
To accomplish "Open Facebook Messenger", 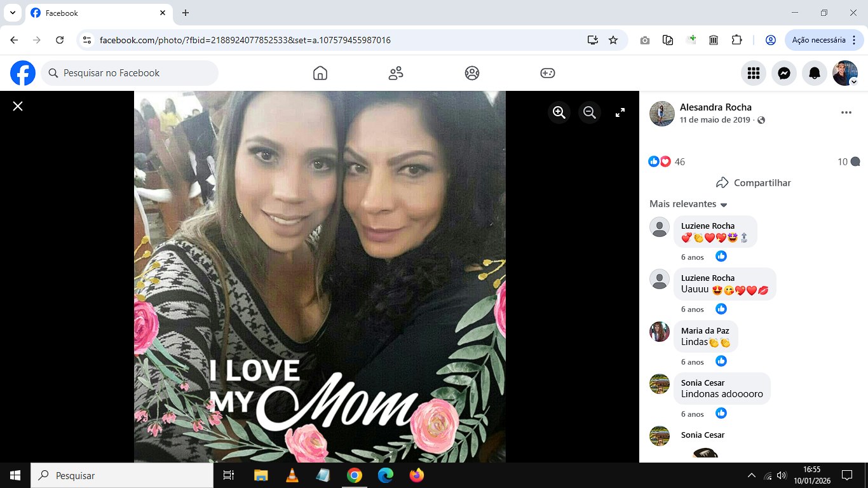I will click(784, 73).
